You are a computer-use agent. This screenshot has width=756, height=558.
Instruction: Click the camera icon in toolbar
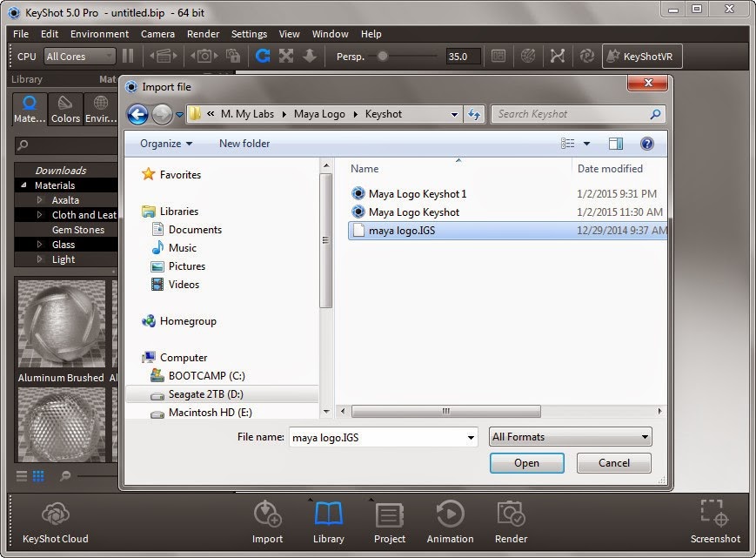point(204,57)
